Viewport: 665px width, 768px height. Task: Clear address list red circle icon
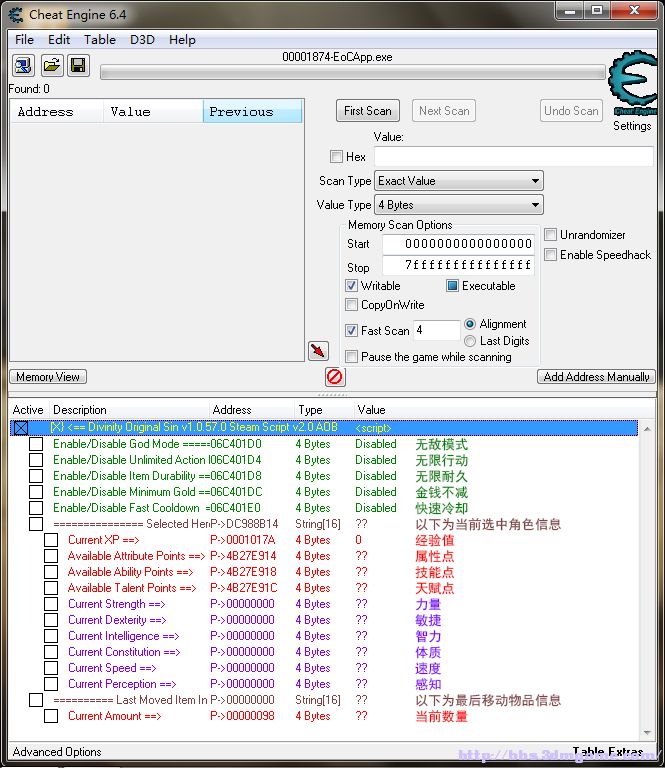[x=335, y=377]
